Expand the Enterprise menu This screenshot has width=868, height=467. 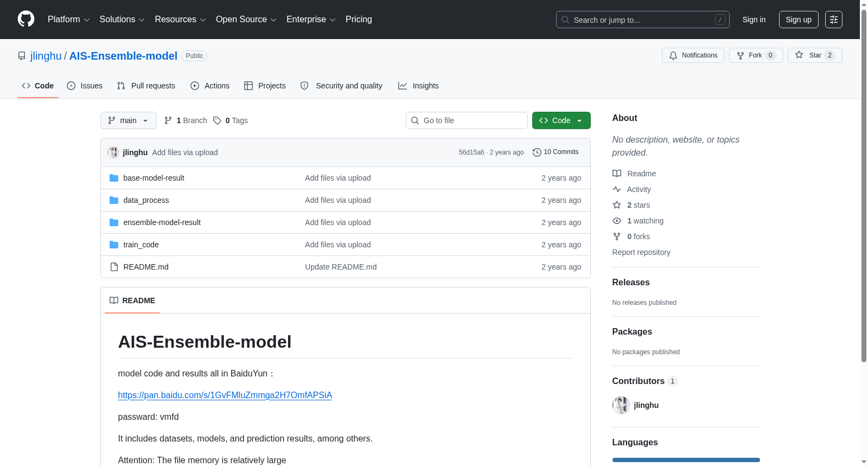[x=311, y=20]
